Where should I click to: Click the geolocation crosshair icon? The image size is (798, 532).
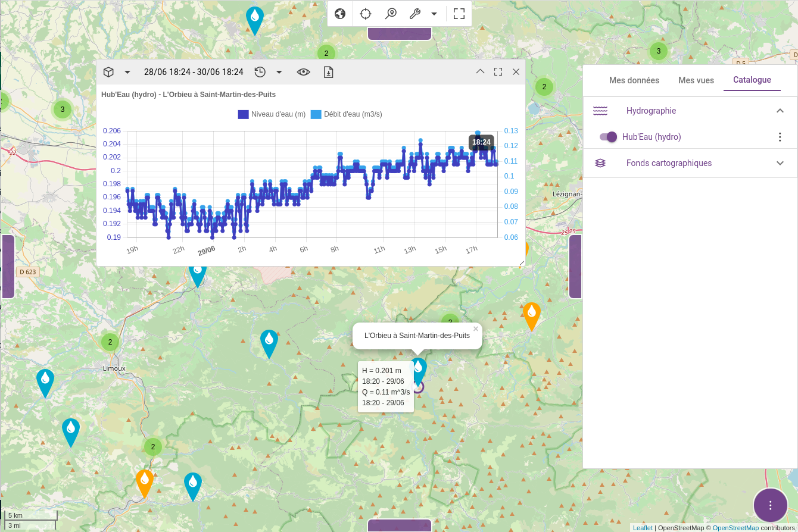click(366, 14)
